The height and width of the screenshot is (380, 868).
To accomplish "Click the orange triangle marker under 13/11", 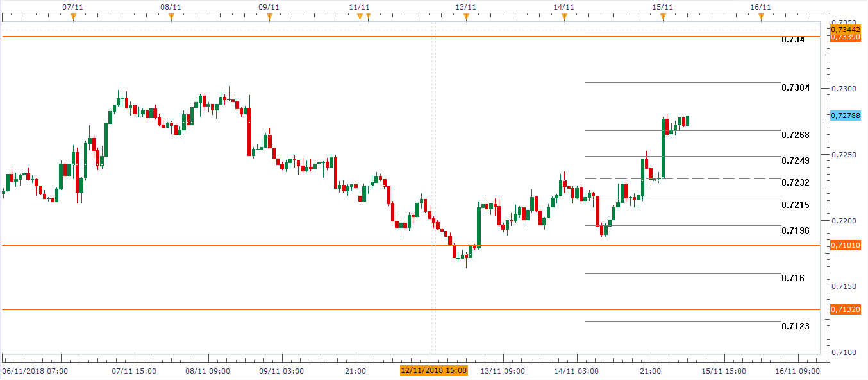I will pos(466,17).
